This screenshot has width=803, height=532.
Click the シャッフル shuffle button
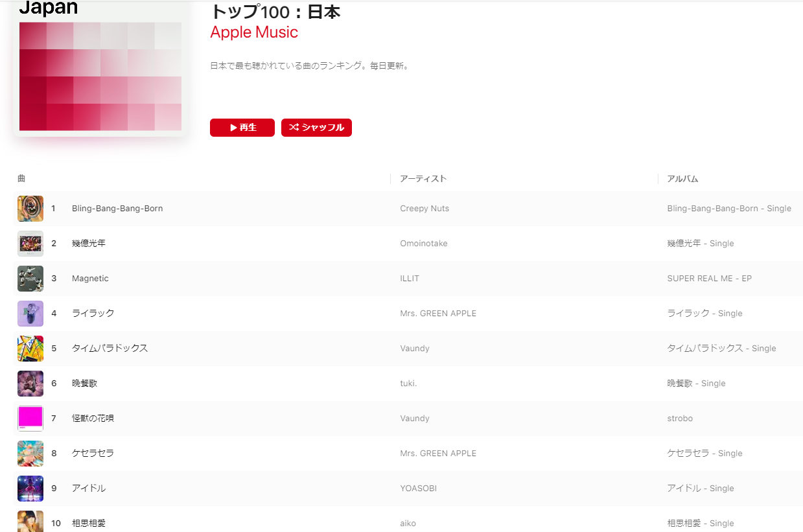click(x=316, y=128)
